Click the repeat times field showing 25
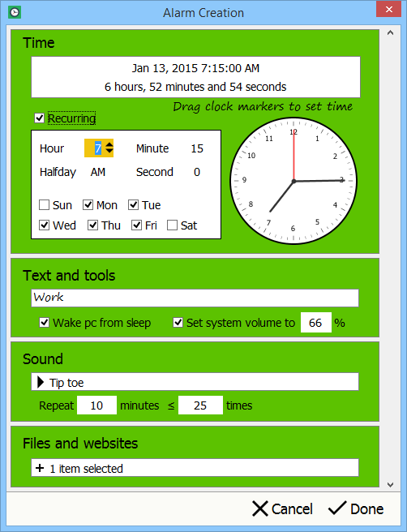Image resolution: width=407 pixels, height=532 pixels. 200,405
